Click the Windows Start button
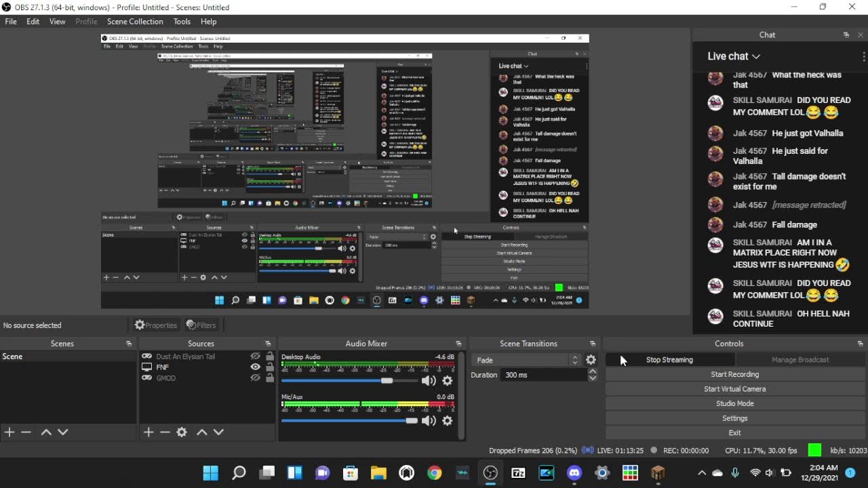 pyautogui.click(x=211, y=472)
